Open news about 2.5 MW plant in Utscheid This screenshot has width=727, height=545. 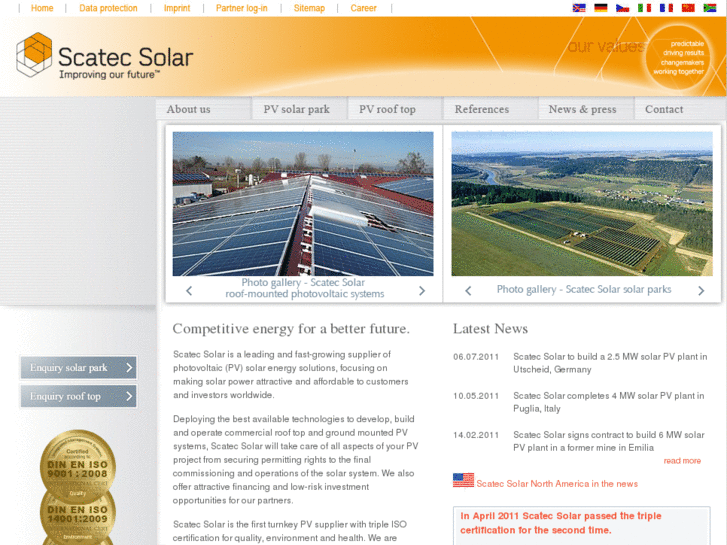pyautogui.click(x=610, y=363)
